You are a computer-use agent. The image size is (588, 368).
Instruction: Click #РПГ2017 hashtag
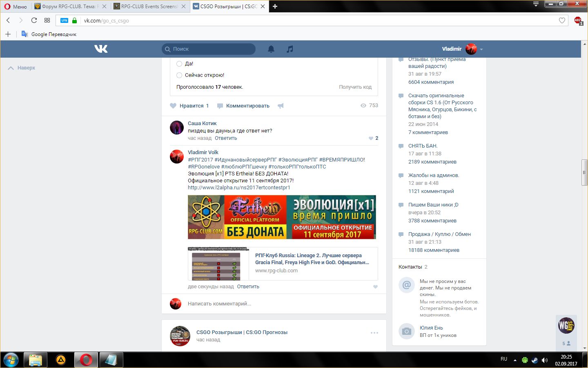(x=200, y=160)
